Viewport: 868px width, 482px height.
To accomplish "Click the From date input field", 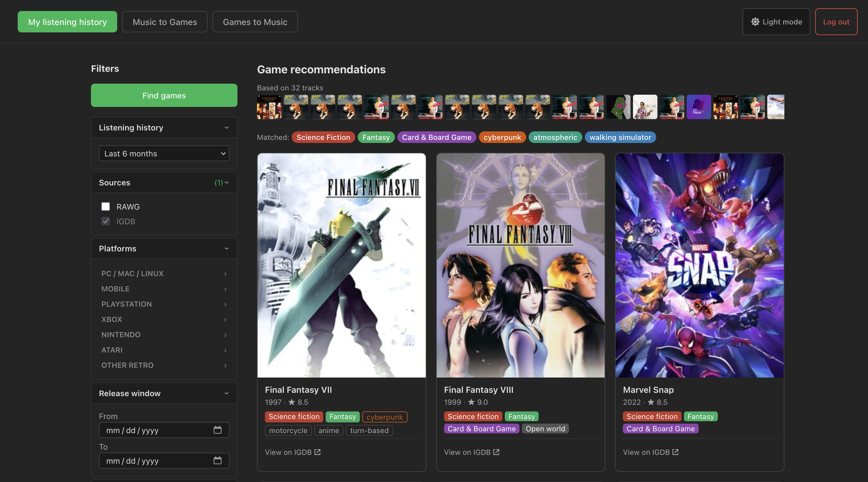I will tap(164, 430).
